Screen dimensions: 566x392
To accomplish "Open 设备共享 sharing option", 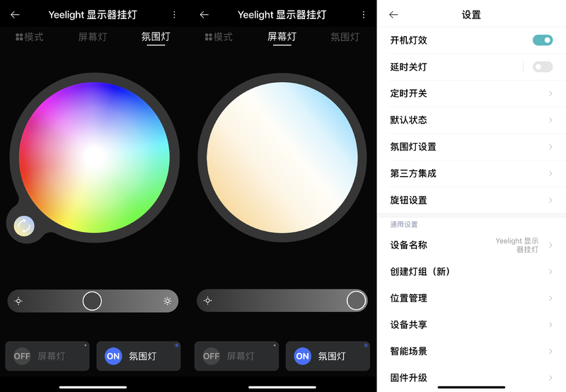I will tap(471, 325).
